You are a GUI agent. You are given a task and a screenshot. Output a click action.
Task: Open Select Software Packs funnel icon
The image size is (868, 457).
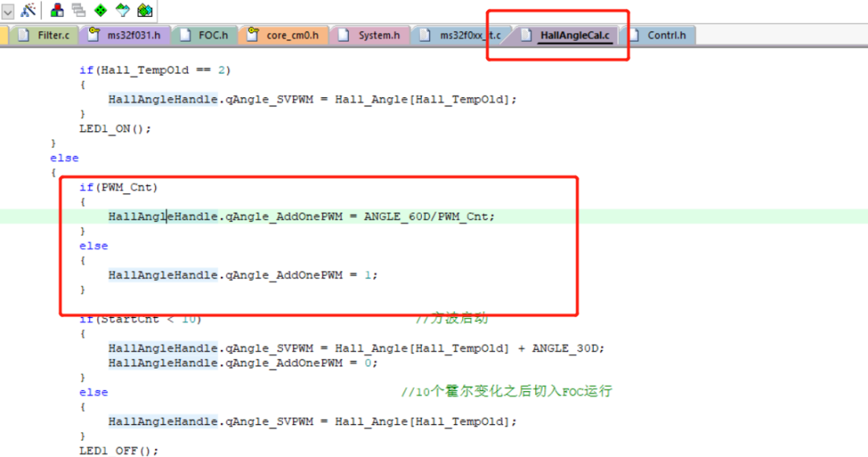tap(122, 10)
